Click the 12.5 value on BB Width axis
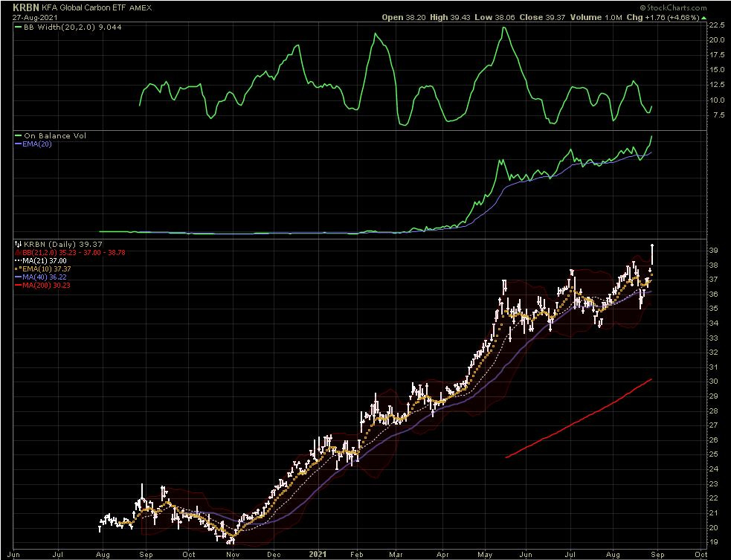 [716, 84]
